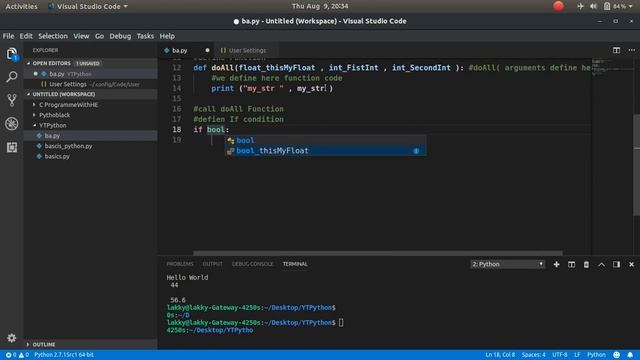Open errors and warnings in the status bar
The width and height of the screenshot is (640, 360).
pos(17,355)
